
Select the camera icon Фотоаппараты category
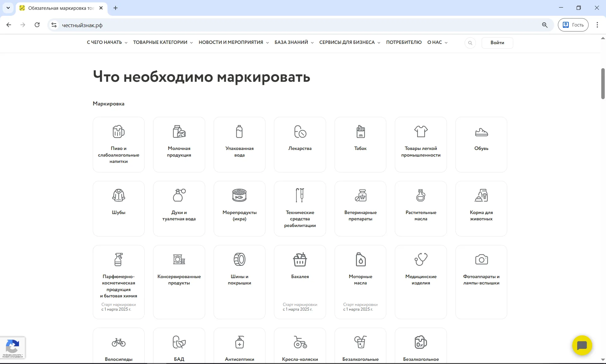481,260
